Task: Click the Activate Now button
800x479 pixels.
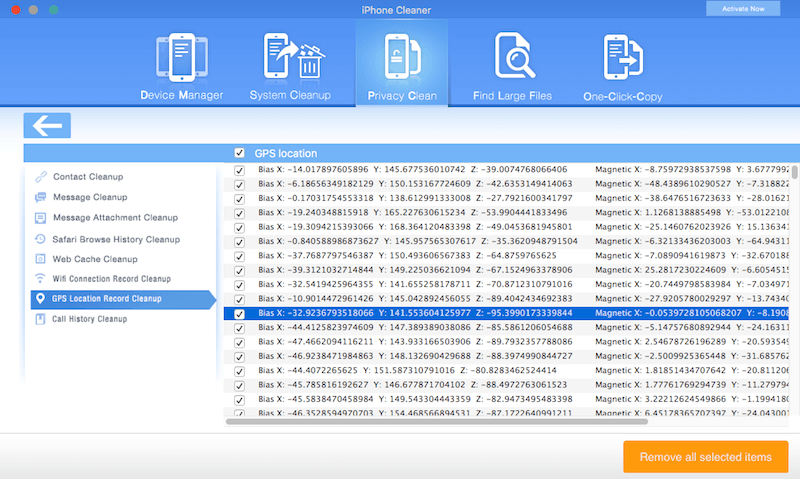Action: (743, 9)
